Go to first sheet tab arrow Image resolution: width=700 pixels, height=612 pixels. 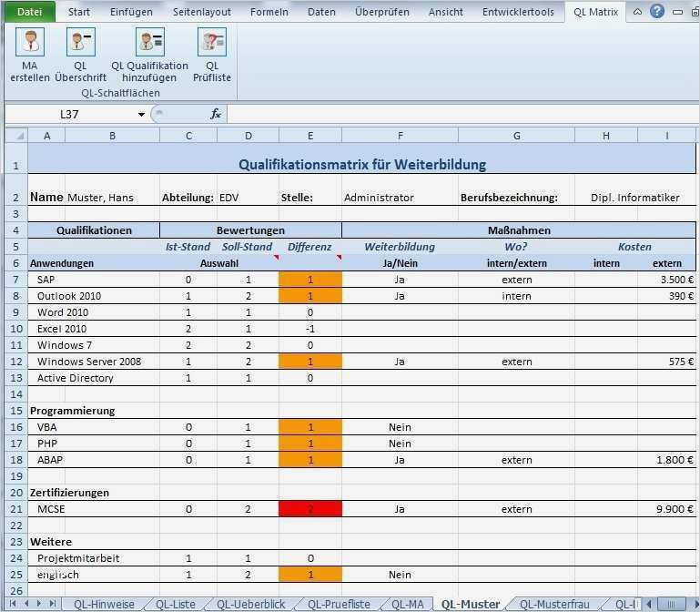point(13,604)
